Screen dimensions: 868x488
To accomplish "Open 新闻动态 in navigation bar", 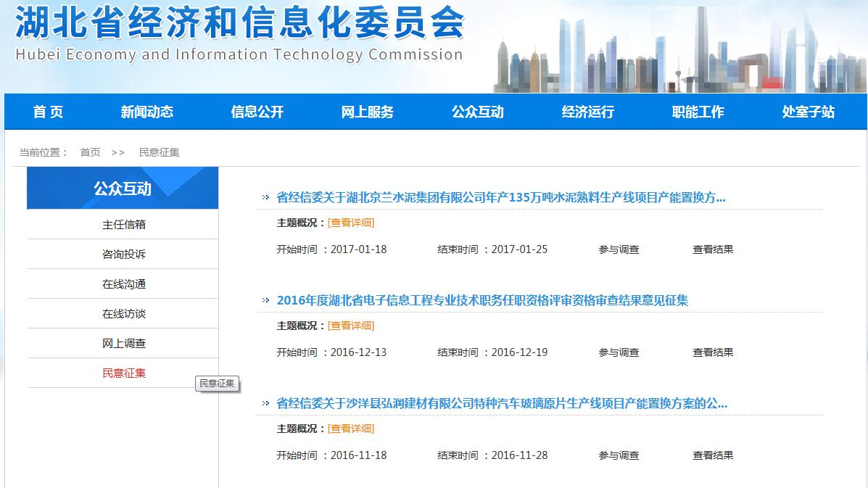I will click(x=146, y=112).
